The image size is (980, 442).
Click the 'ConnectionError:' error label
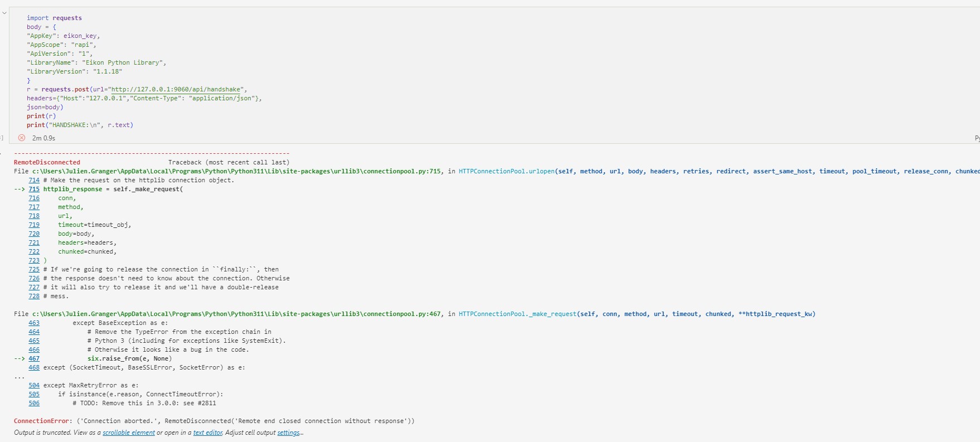(x=43, y=421)
